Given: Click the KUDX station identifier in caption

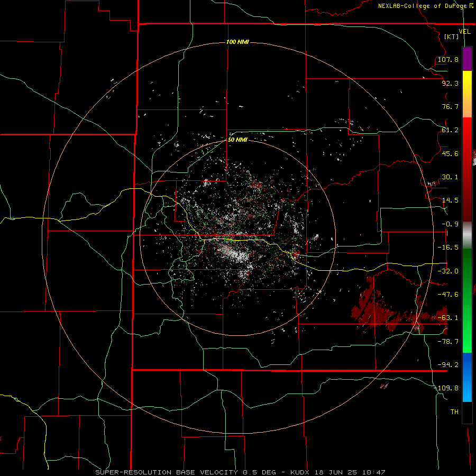Looking at the screenshot, I should click(300, 472).
